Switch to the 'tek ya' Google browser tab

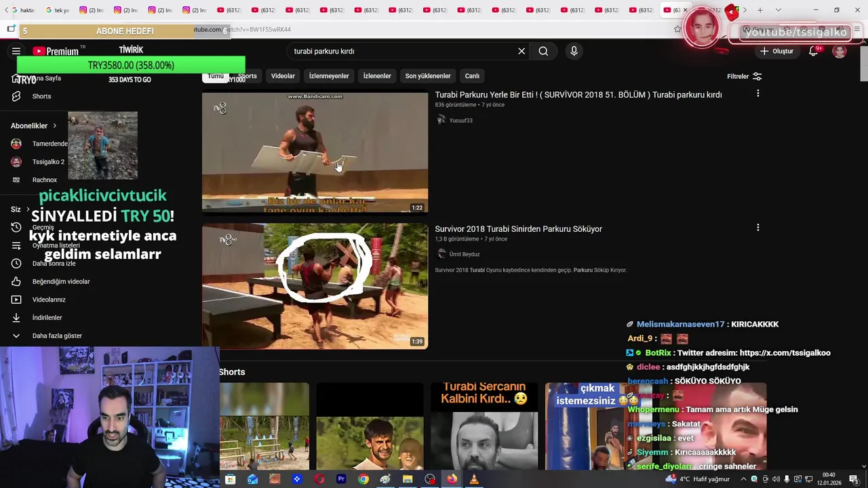point(58,10)
